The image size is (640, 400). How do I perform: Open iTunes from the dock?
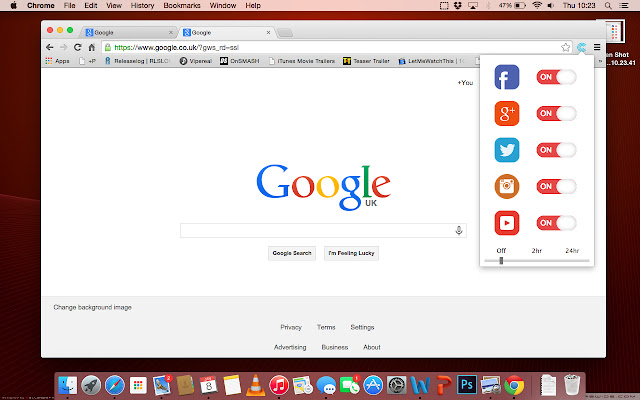click(x=279, y=385)
